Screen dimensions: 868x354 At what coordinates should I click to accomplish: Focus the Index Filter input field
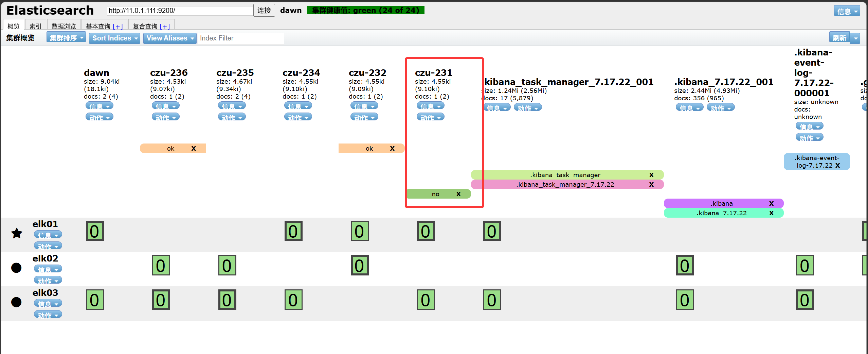coord(241,38)
